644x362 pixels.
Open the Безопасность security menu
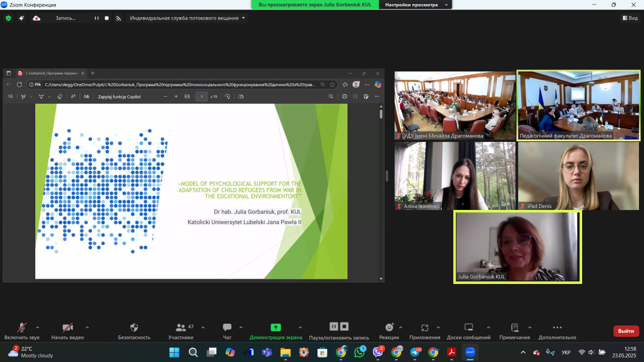point(134,331)
